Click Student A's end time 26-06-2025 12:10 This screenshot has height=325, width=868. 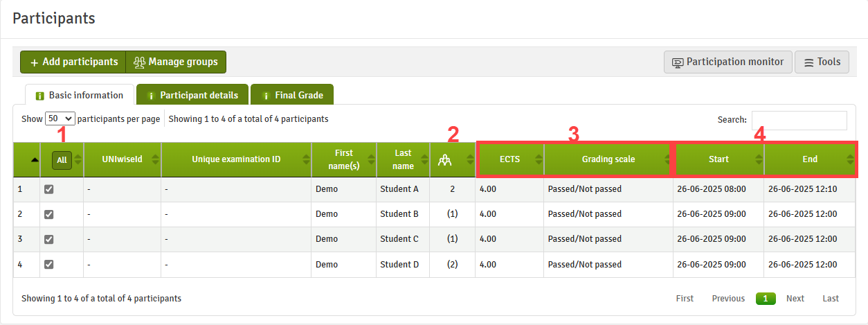[802, 189]
